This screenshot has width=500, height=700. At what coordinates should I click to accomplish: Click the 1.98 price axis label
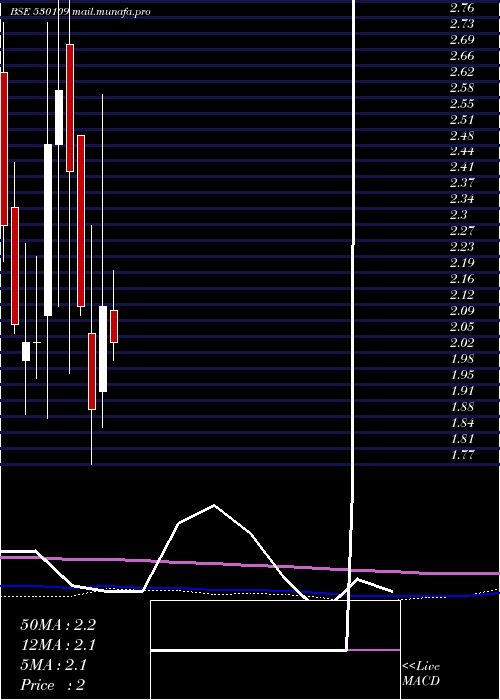point(462,359)
